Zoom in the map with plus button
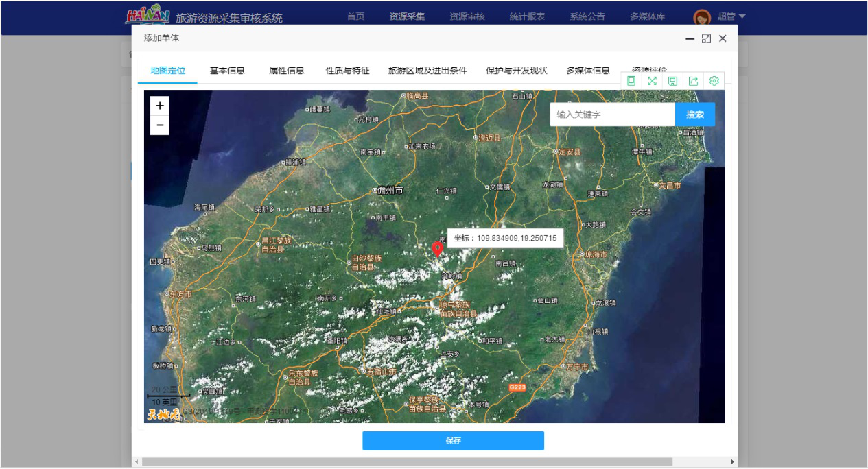Viewport: 868px width, 469px height. click(x=160, y=106)
